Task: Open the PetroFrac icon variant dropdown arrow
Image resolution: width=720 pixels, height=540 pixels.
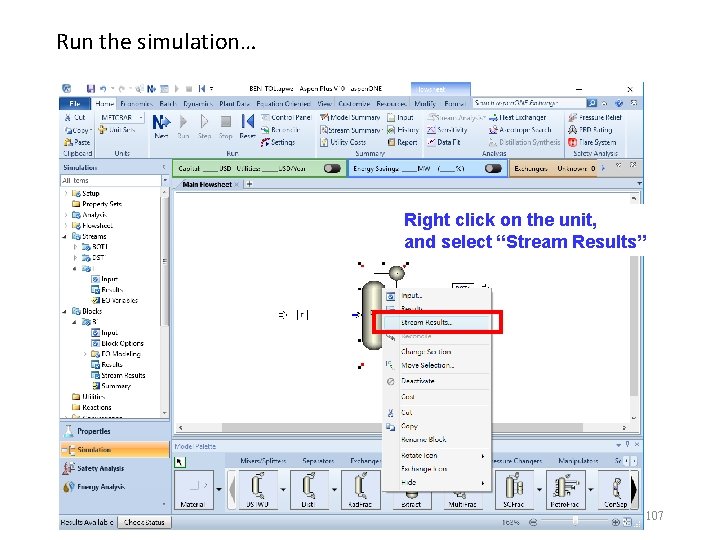Action: (591, 489)
